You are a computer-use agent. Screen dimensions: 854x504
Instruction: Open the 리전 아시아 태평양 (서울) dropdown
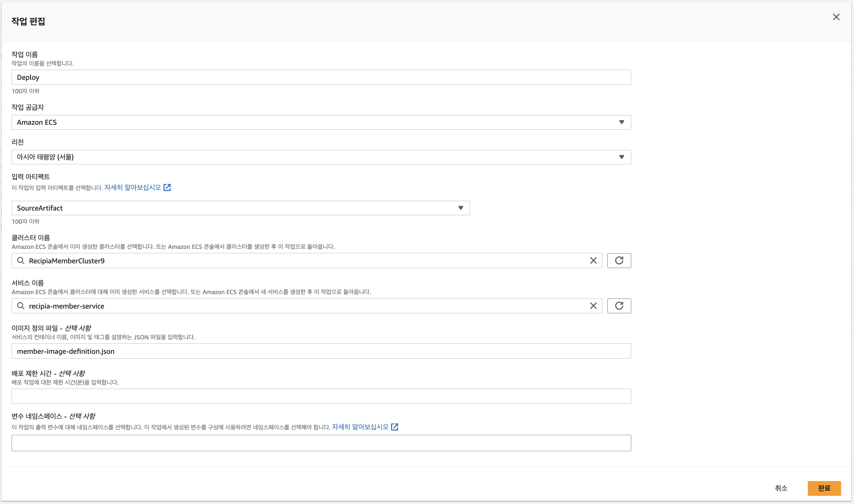point(621,157)
